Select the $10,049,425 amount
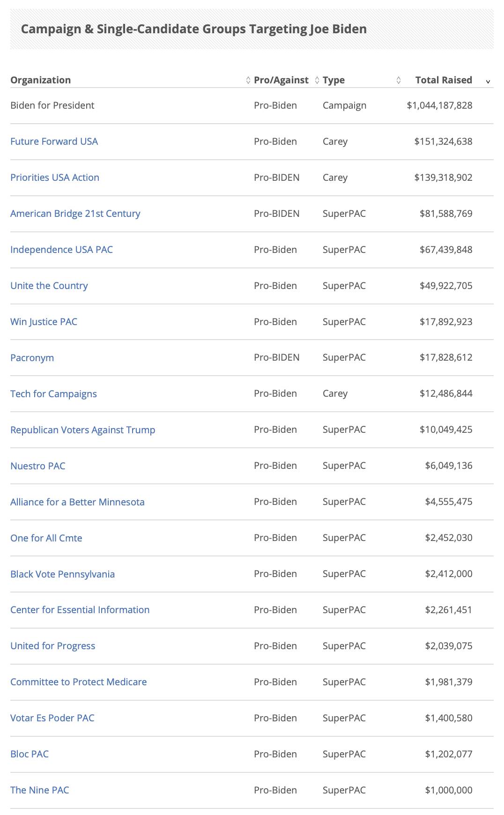 tap(446, 430)
